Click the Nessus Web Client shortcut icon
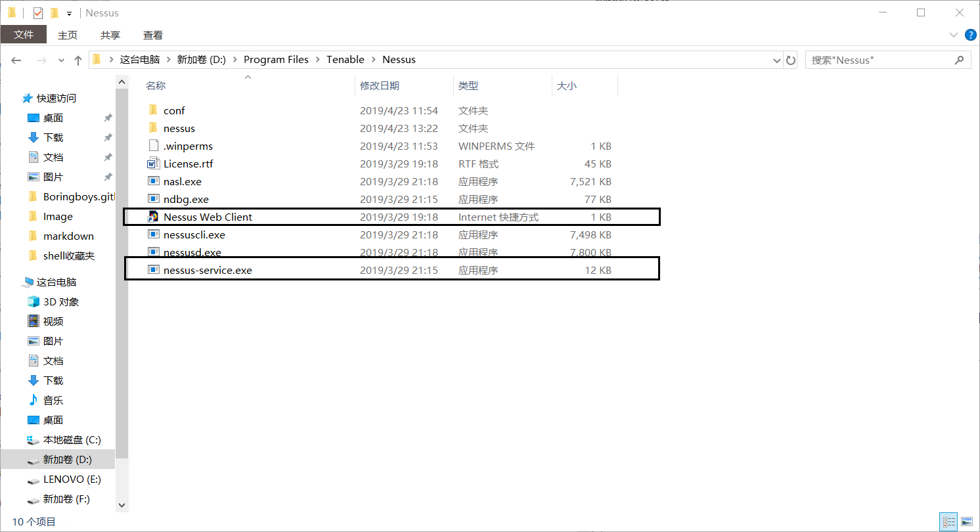The height and width of the screenshot is (532, 980). click(153, 217)
